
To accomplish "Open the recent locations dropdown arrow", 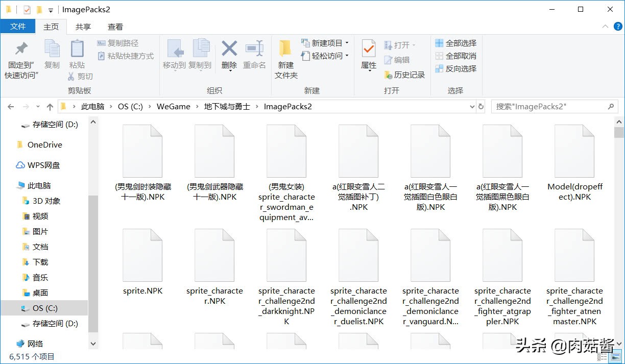I will [38, 107].
